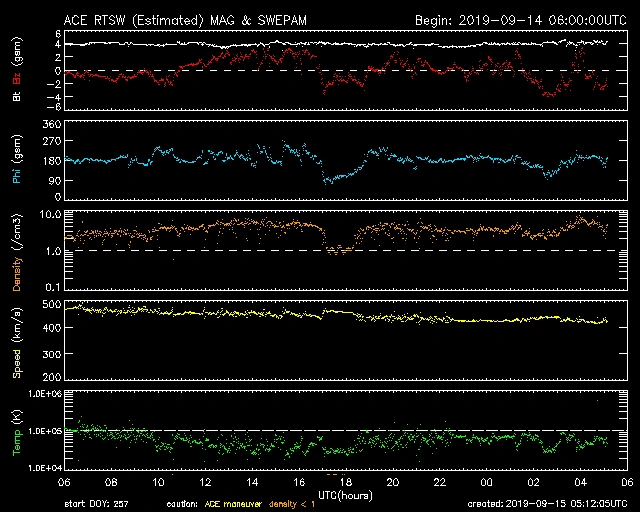Screen dimensions: 640x512
Task: Click the 22 hour x-axis tick label
Action: 439,482
